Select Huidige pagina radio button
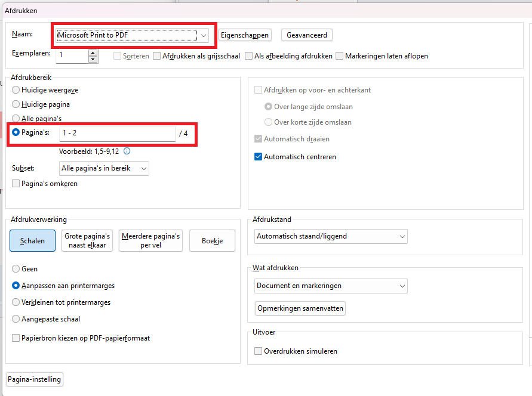The width and height of the screenshot is (532, 396). (x=16, y=104)
